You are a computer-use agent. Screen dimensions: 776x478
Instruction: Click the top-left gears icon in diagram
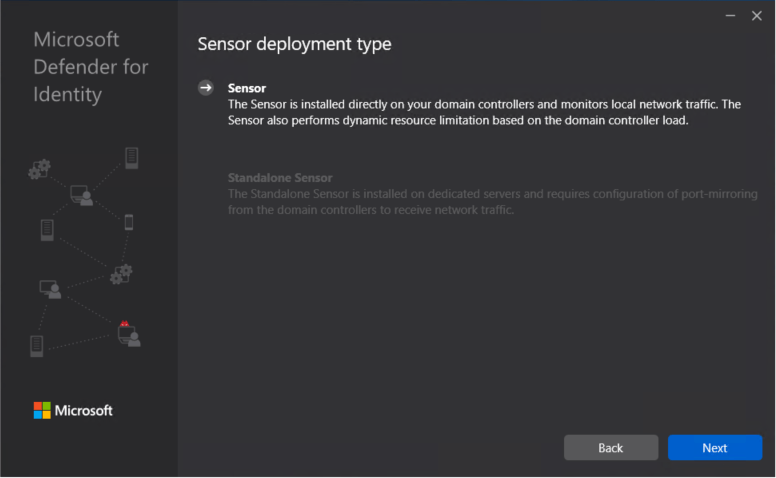[x=39, y=169]
